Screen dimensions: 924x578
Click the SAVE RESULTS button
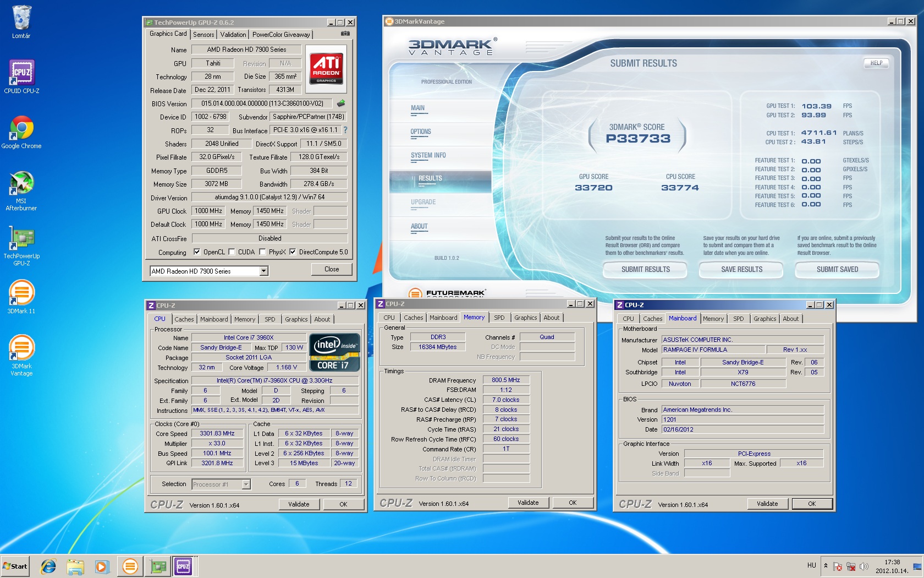(x=741, y=269)
